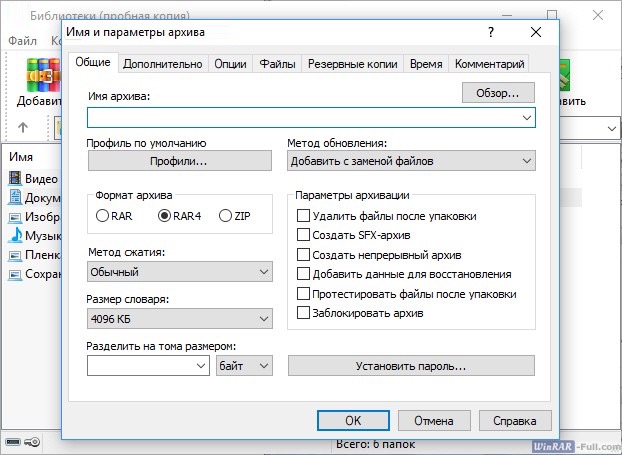
Task: Select the RAR format radio button
Action: pos(102,216)
